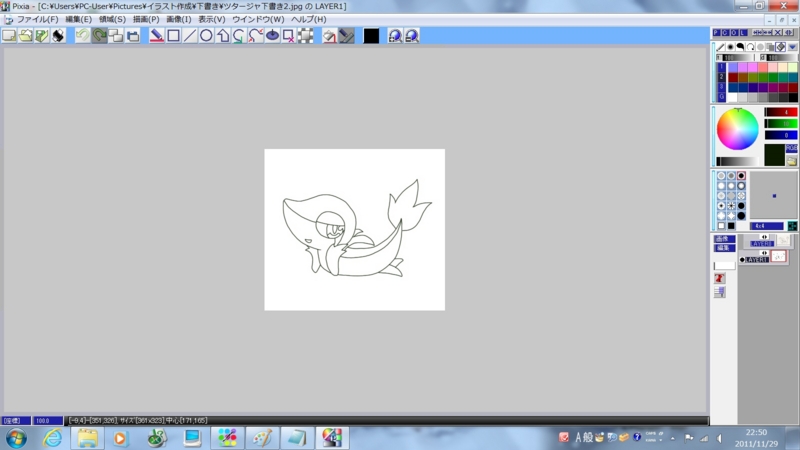Toggle the L panel button
The image size is (800, 450).
743,32
